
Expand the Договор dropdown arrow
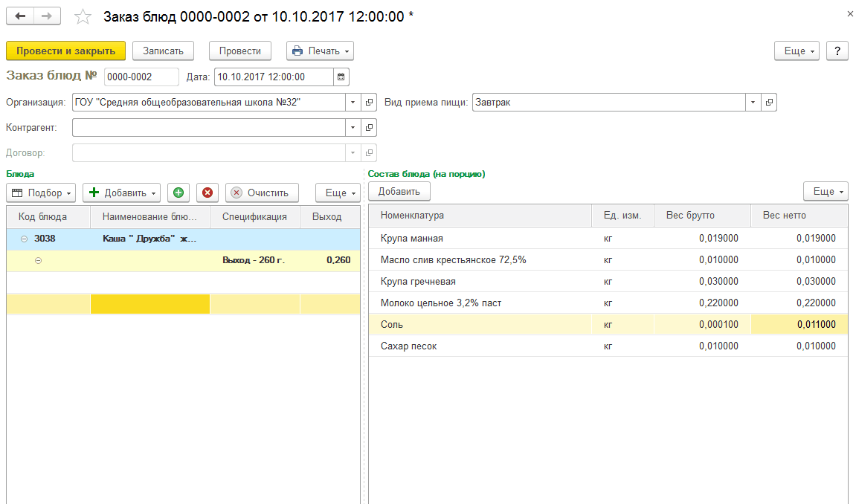click(x=353, y=152)
